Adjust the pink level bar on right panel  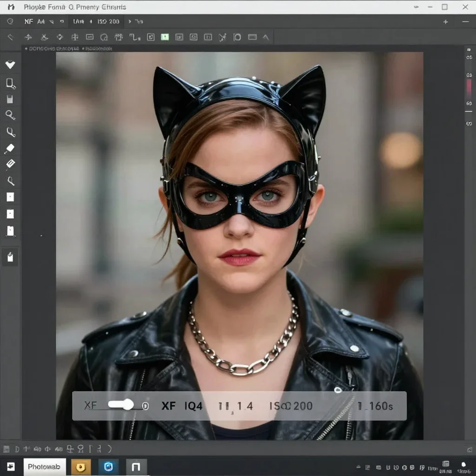(x=469, y=88)
